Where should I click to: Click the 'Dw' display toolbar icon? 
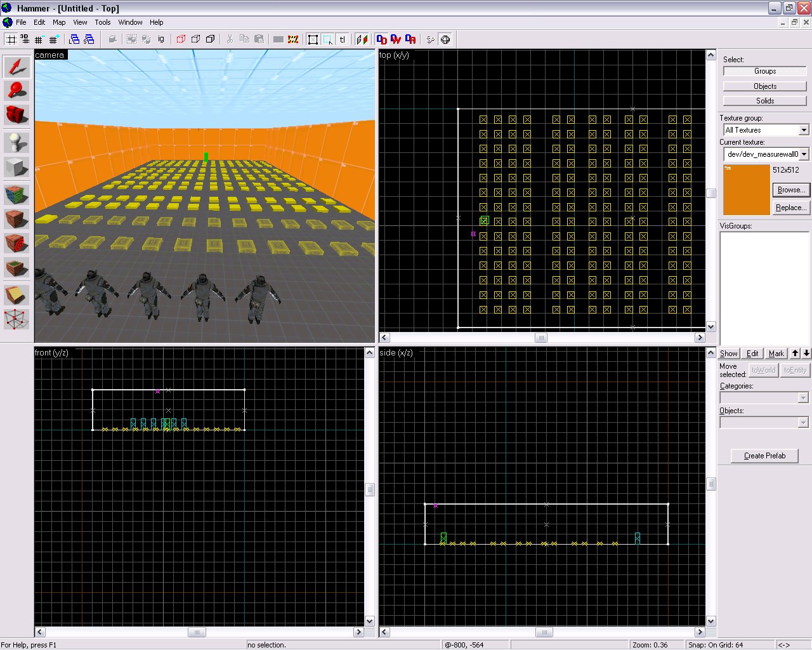click(396, 39)
